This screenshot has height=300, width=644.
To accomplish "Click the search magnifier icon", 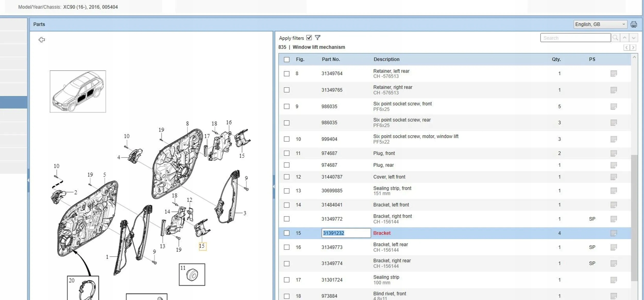I will (615, 38).
